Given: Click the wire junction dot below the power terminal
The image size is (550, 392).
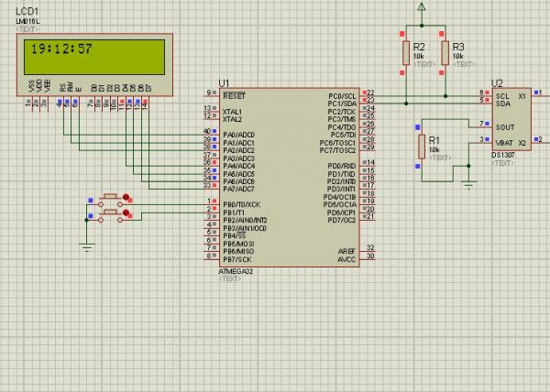Looking at the screenshot, I should coord(422,26).
